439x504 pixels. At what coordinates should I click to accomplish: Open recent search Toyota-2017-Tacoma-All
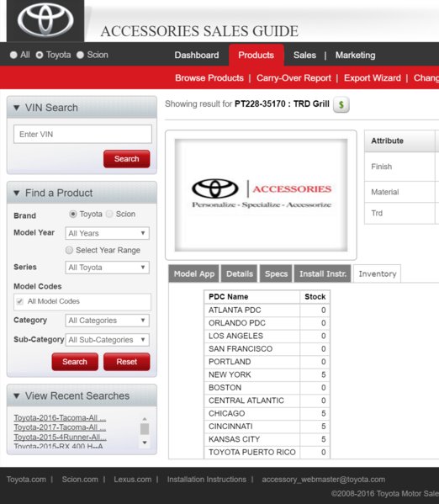coord(60,427)
